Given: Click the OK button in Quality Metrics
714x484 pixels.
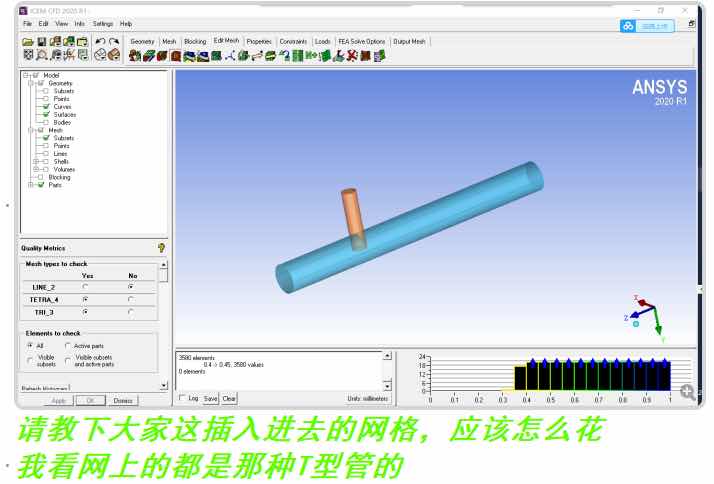Looking at the screenshot, I should (x=90, y=401).
